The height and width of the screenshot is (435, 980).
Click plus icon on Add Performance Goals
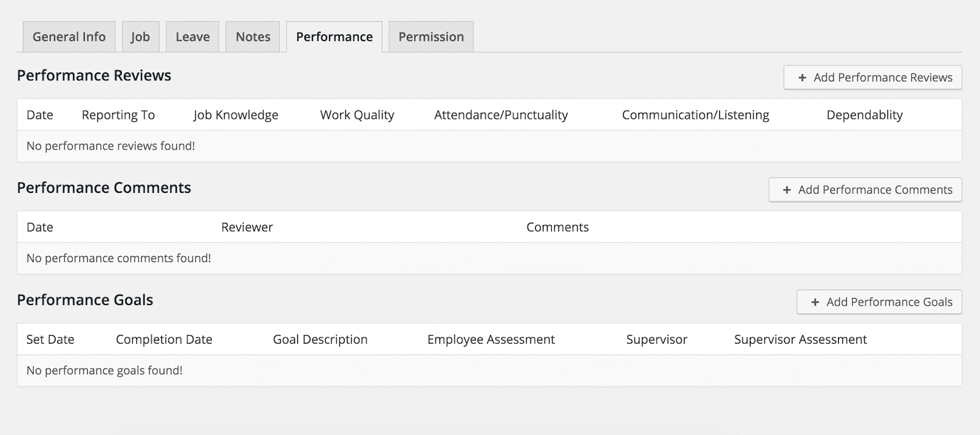click(x=815, y=302)
